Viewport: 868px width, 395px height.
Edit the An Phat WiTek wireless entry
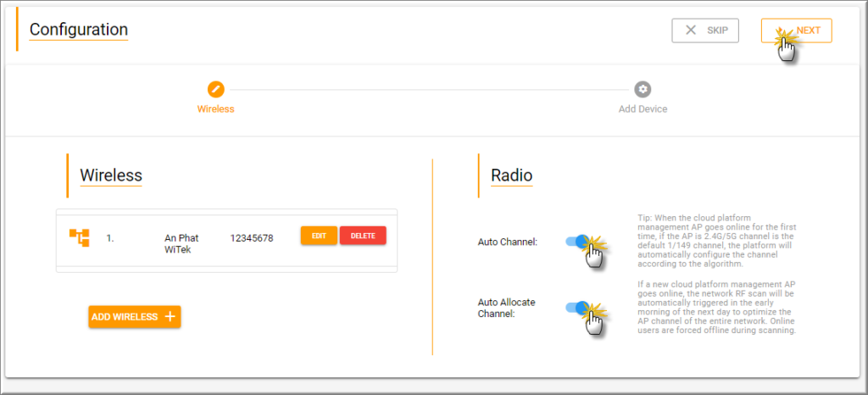(319, 236)
